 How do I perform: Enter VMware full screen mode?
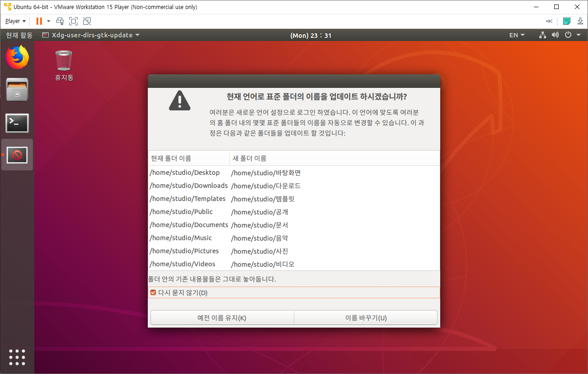point(73,21)
